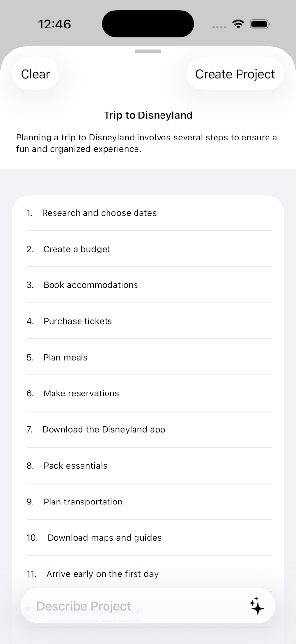Select the Create a budget step
Screen dimensions: 296x644
coord(77,249)
